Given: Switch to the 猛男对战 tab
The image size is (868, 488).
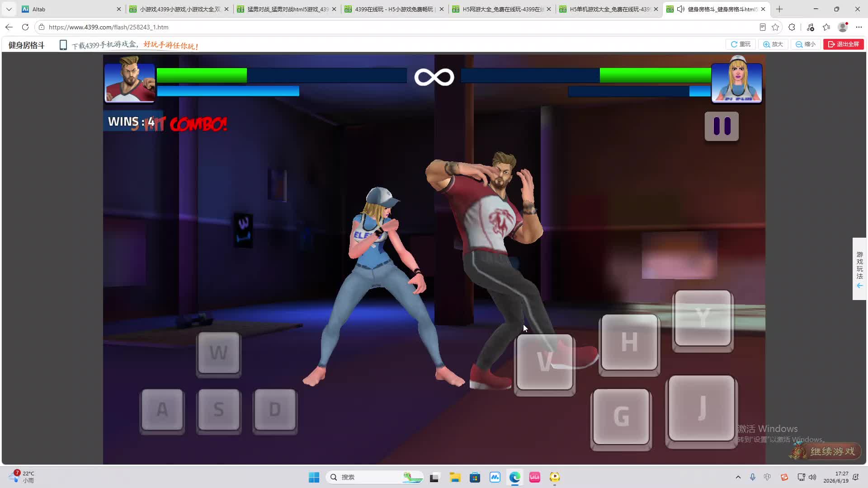Looking at the screenshot, I should click(x=287, y=9).
